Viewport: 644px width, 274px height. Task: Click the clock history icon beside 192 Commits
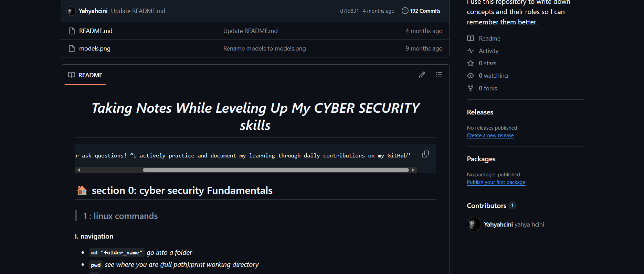click(x=405, y=11)
